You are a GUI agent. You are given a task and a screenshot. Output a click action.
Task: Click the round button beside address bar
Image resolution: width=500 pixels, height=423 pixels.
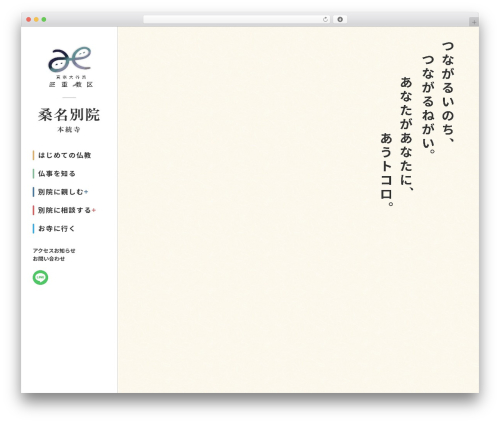tap(340, 20)
